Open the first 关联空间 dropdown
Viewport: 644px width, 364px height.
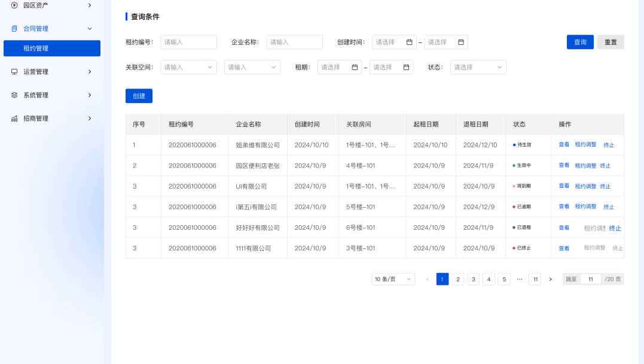pyautogui.click(x=188, y=67)
